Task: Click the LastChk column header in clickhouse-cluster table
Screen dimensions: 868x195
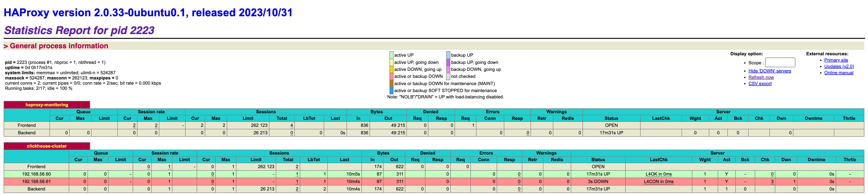Action: (658, 160)
